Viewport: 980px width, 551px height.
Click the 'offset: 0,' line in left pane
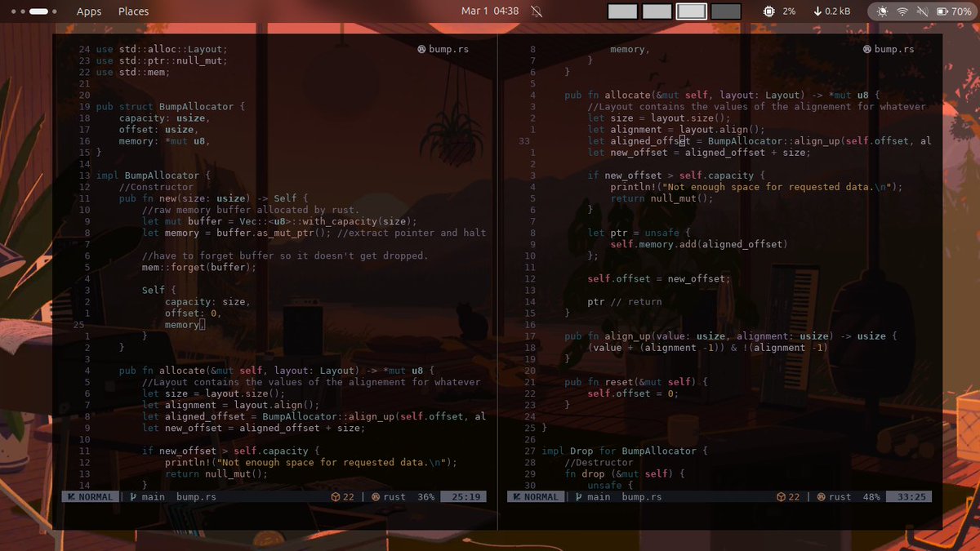coord(193,313)
